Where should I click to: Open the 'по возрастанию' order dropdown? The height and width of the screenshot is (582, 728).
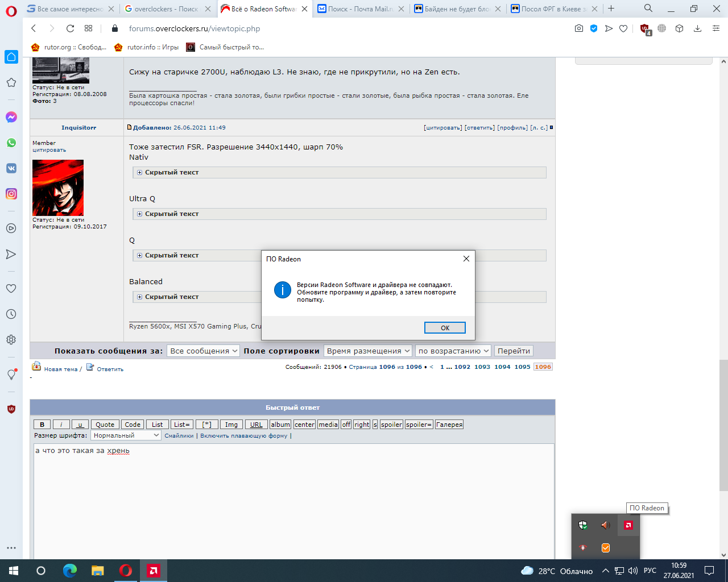[x=453, y=351]
